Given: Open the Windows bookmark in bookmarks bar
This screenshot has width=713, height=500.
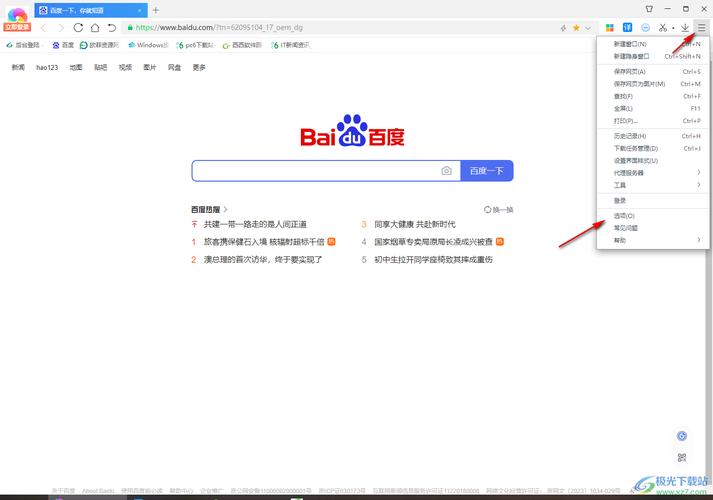Looking at the screenshot, I should [148, 45].
